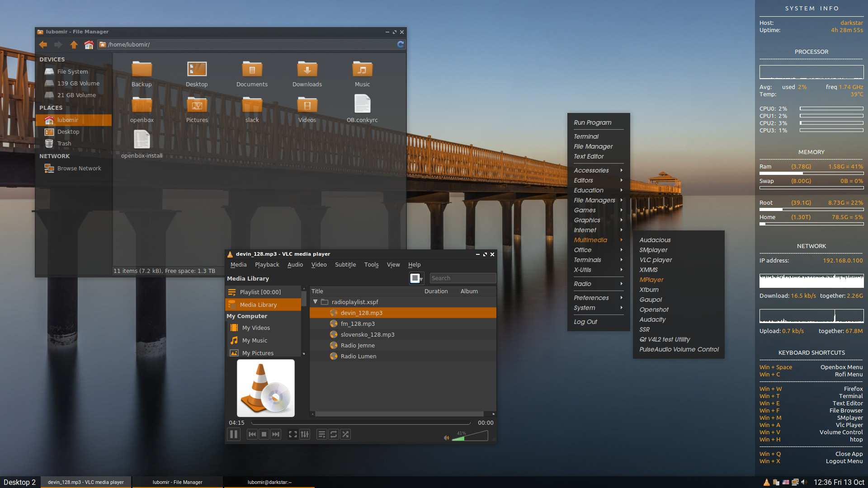Click the Desktop 2 workspace label
Screen dimensions: 868x488
tap(19, 482)
